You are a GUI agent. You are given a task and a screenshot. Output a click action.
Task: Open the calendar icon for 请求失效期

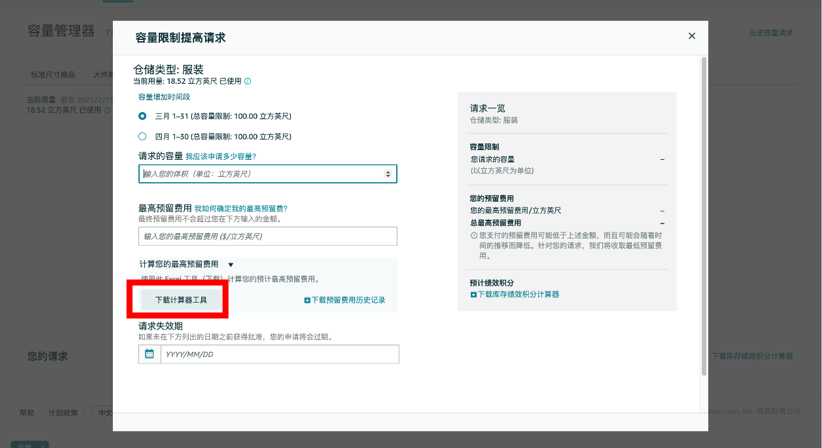coord(149,354)
